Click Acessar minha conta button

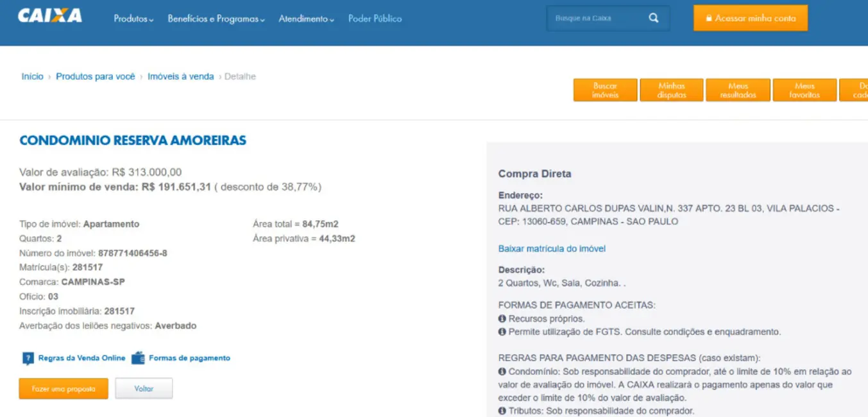[x=750, y=19]
